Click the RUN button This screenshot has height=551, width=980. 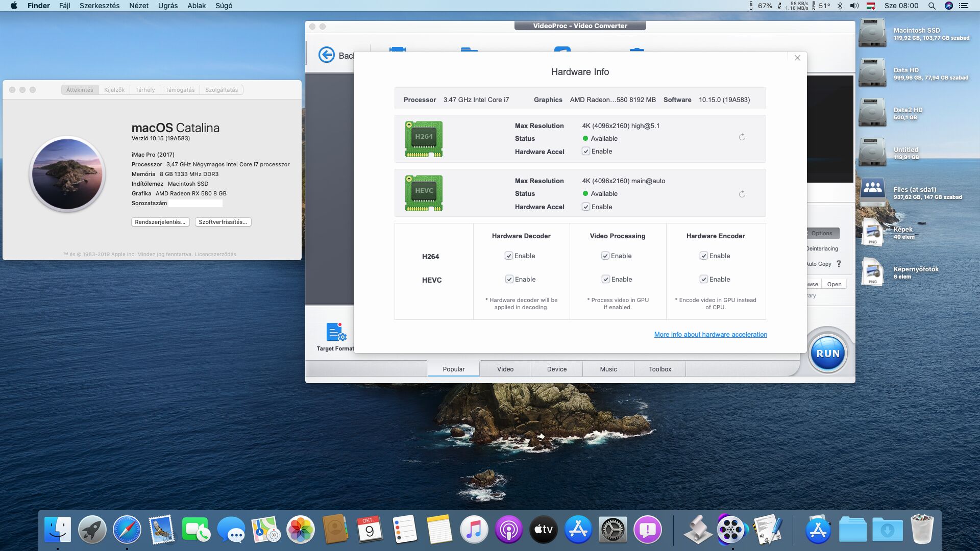[x=828, y=353]
